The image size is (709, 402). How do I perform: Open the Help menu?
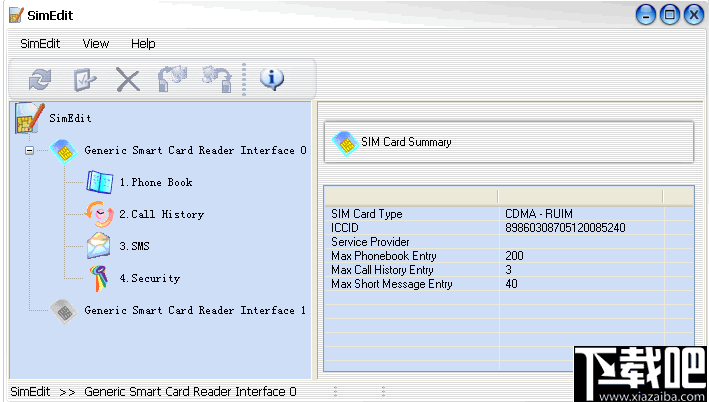tap(143, 44)
